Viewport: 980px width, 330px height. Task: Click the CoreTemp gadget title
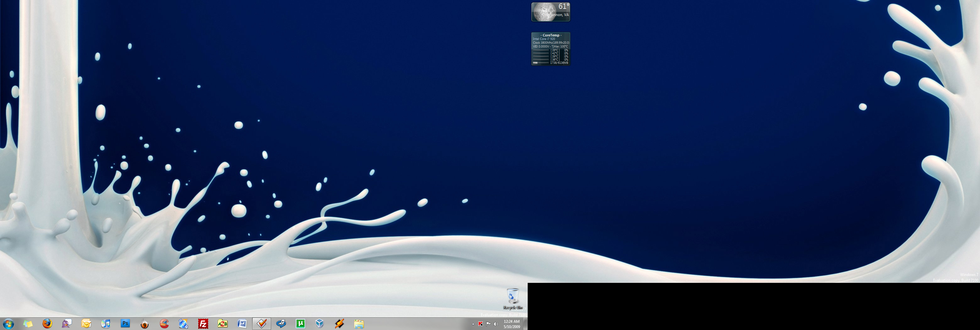pyautogui.click(x=551, y=36)
